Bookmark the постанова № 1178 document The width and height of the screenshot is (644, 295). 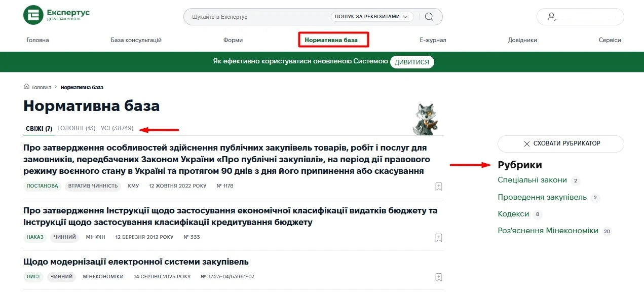click(438, 187)
